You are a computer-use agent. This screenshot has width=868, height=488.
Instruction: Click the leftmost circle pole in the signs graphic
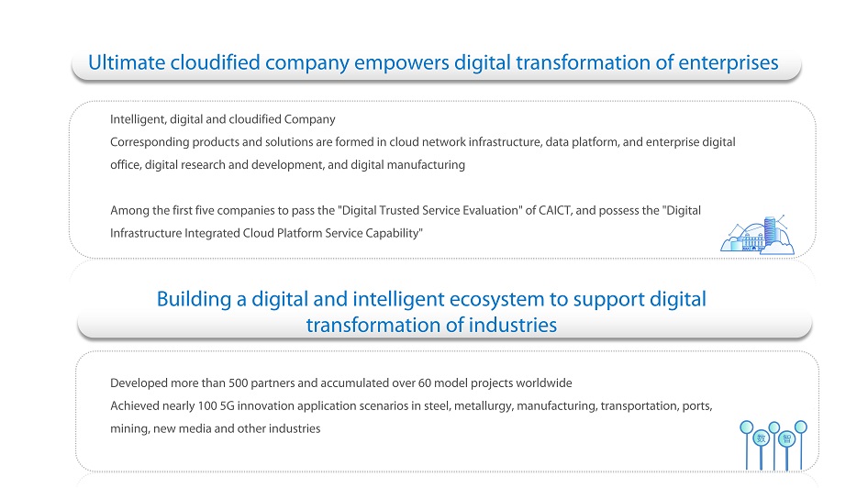tap(747, 444)
